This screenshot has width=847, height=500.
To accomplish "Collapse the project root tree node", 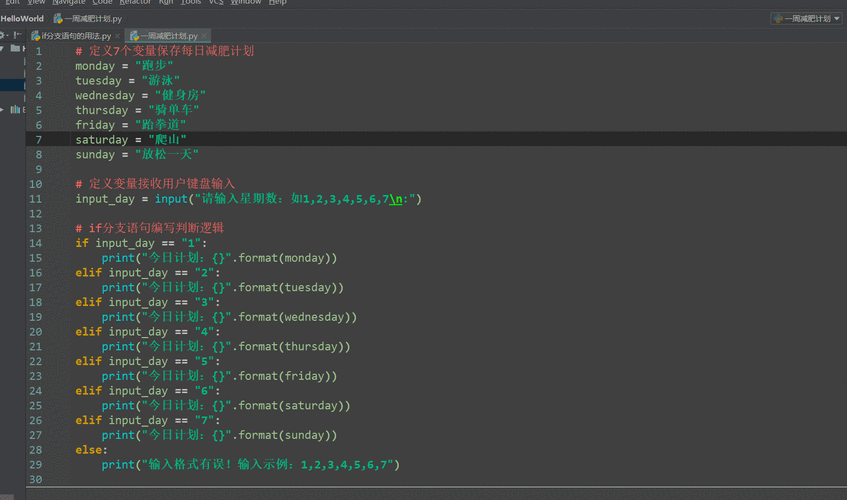I will click(x=2, y=49).
